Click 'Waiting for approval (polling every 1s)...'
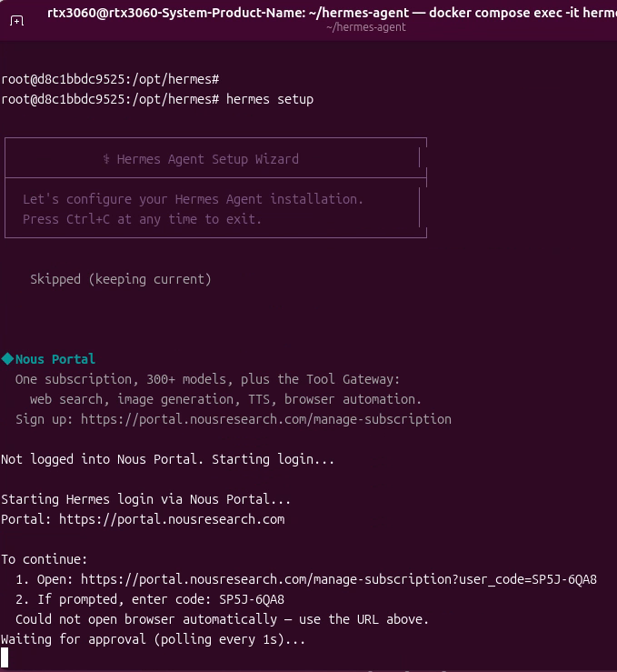The height and width of the screenshot is (672, 617). tap(153, 639)
